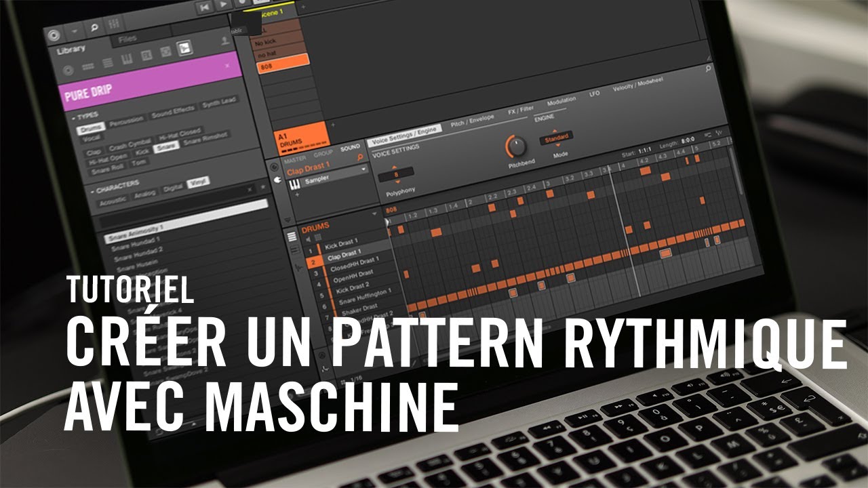Screen dimensions: 868x488
Task: Select the Instruments keyboard filter icon
Action: pos(126,60)
